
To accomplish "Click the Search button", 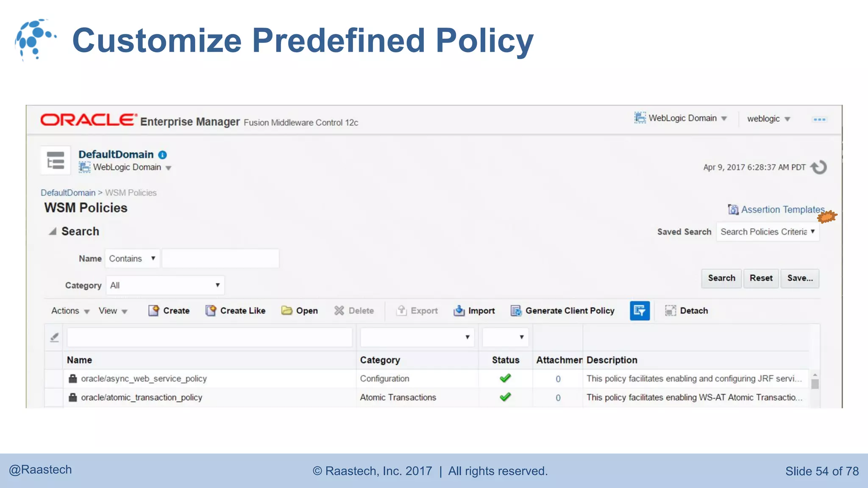I will point(721,278).
